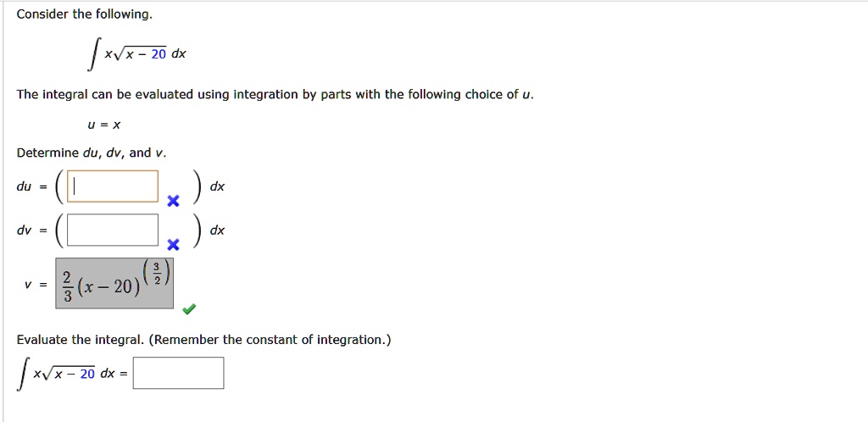Click the blue X beside dv field
Viewport: 868px width, 422px height.
point(173,245)
